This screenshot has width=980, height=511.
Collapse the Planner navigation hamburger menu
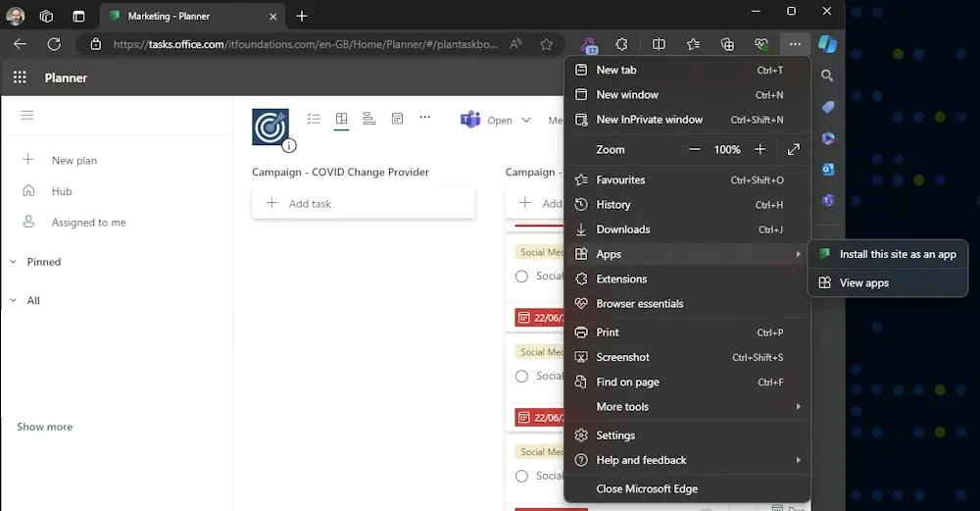pyautogui.click(x=27, y=115)
